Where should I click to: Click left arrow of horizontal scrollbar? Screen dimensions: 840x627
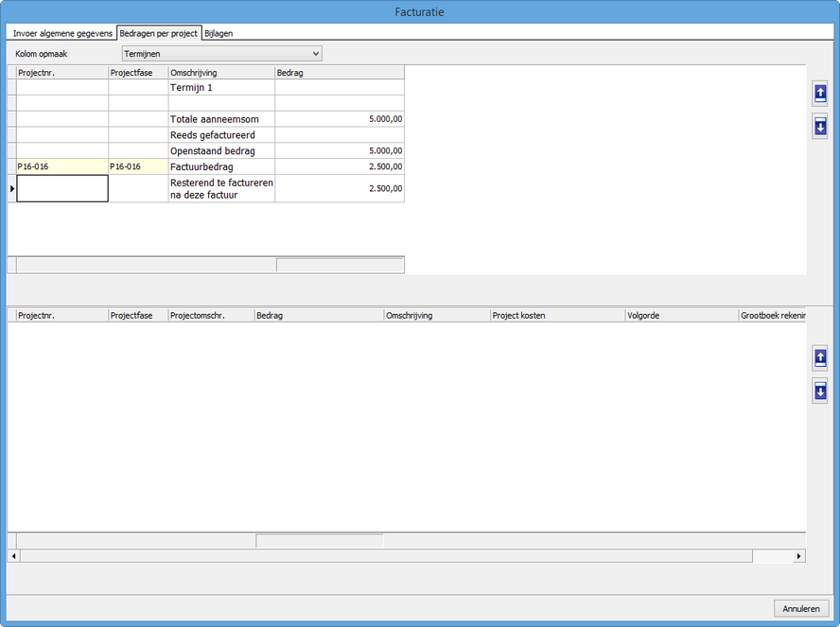click(13, 556)
